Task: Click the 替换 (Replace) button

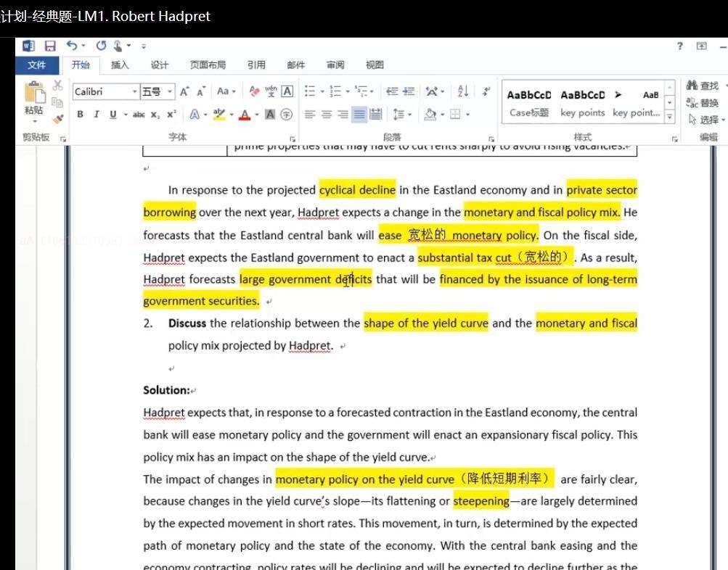Action: [x=703, y=102]
